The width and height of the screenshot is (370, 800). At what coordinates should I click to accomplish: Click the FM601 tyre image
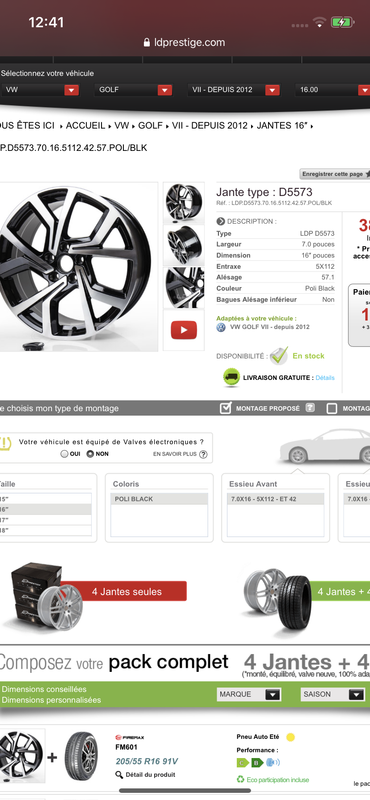click(x=81, y=756)
